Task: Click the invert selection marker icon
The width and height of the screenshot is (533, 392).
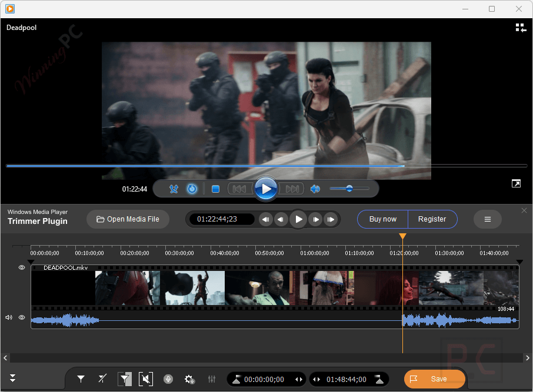Action: (125, 379)
